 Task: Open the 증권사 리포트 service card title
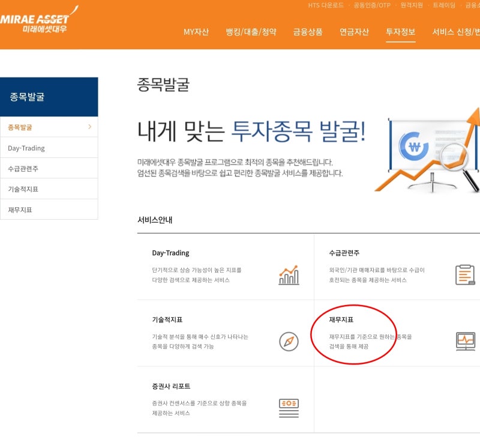[171, 386]
